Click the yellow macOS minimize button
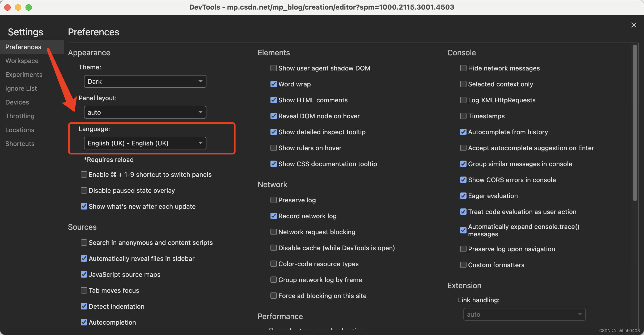This screenshot has height=335, width=644. (x=18, y=7)
